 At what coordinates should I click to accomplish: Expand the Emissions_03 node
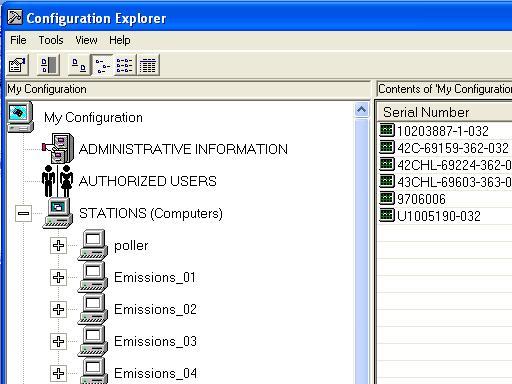click(x=58, y=341)
